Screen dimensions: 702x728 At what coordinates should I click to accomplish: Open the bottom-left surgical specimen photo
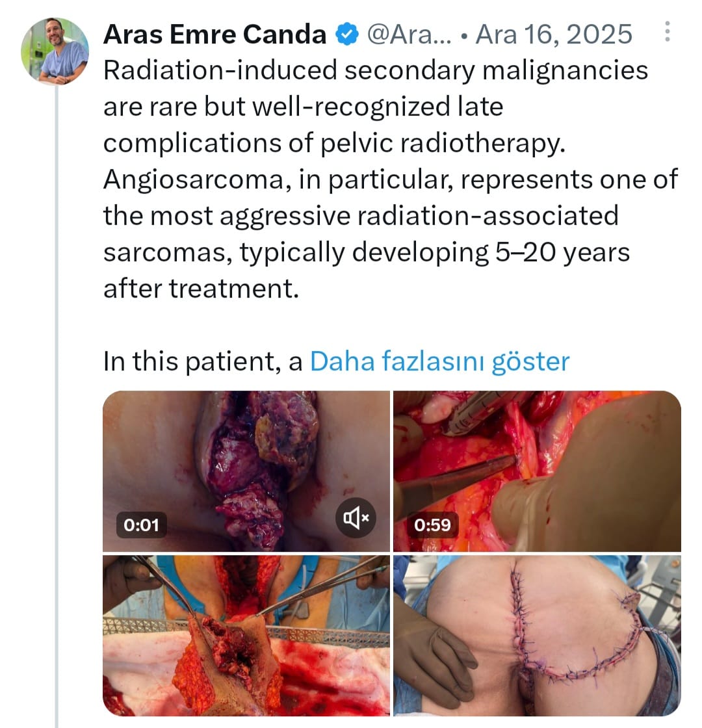click(246, 635)
